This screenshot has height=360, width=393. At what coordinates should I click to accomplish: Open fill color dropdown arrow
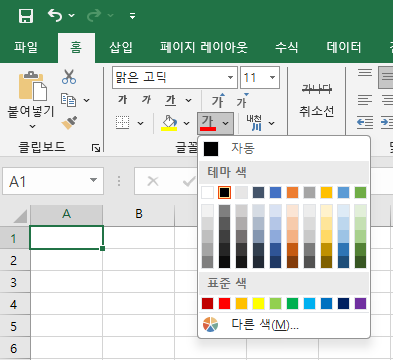[x=186, y=123]
